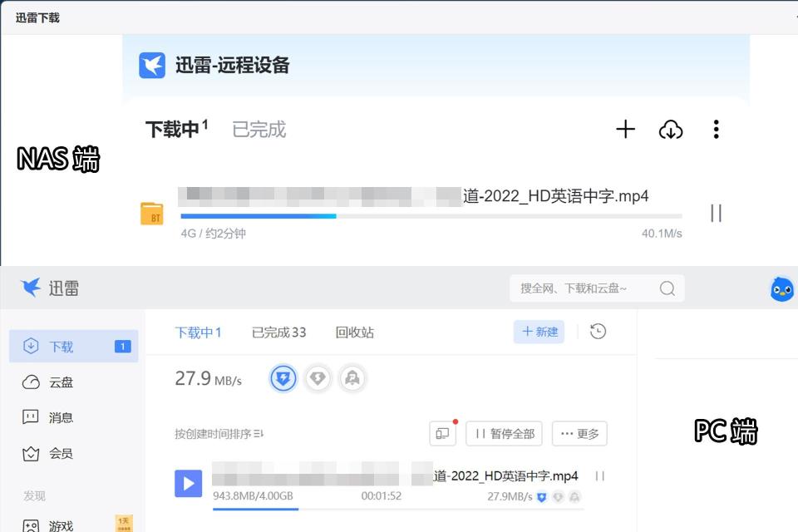Viewport: 798px width, 532px height.
Task: Click the search magnifier icon
Action: point(667,288)
